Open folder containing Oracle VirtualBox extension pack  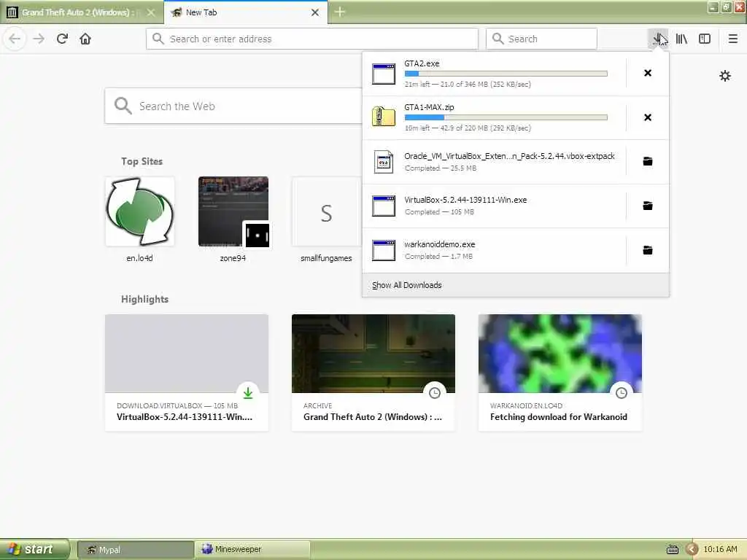[648, 161]
